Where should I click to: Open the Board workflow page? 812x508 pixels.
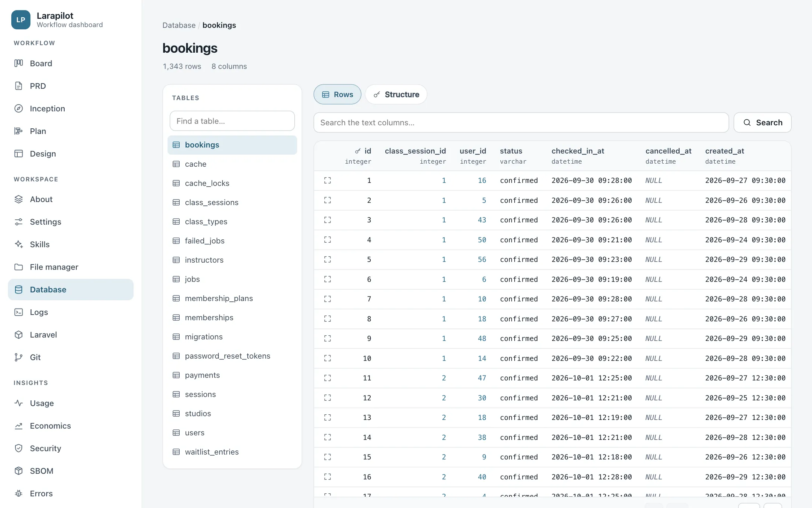pyautogui.click(x=71, y=63)
